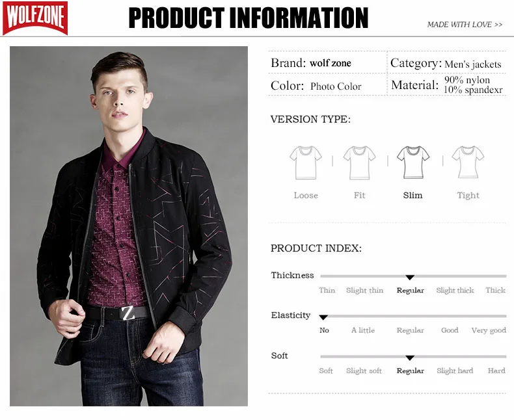Image resolution: width=514 pixels, height=420 pixels.
Task: Click the Thickness slider marker
Action: point(410,278)
